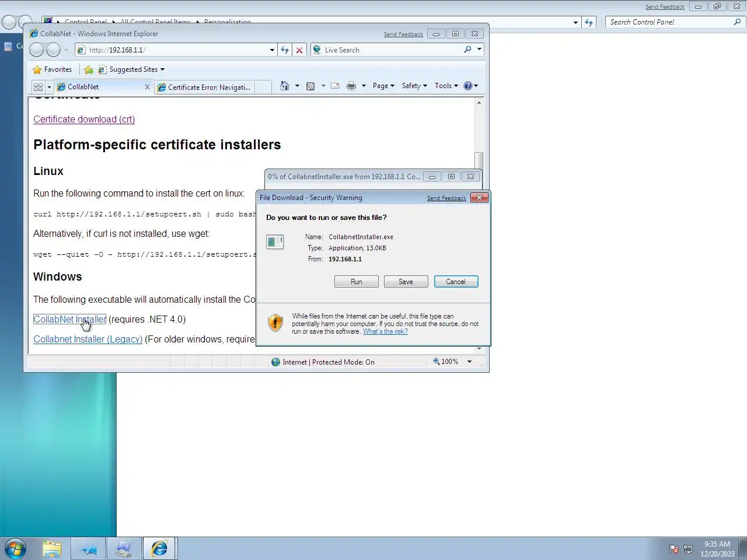Click Add to Favorites Bar icon

coord(89,69)
